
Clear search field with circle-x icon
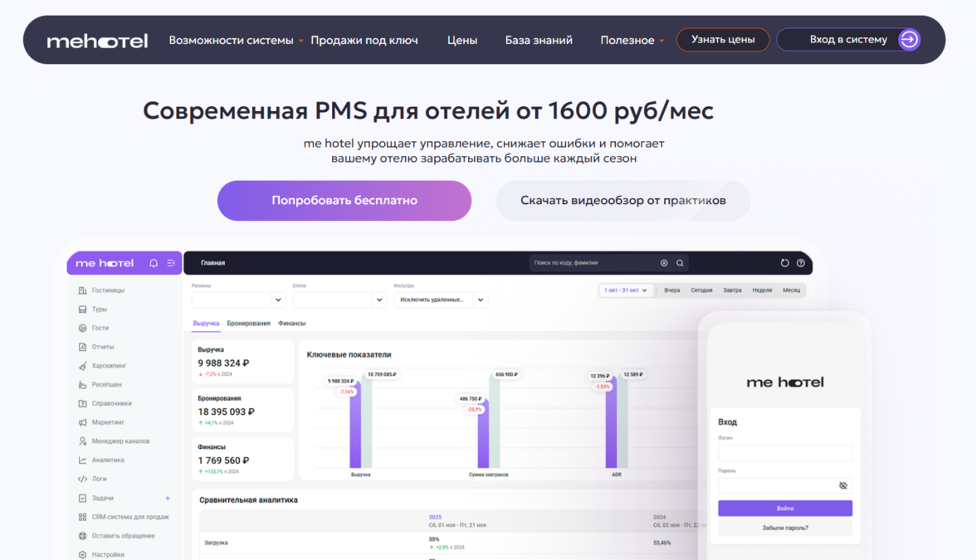[x=664, y=263]
